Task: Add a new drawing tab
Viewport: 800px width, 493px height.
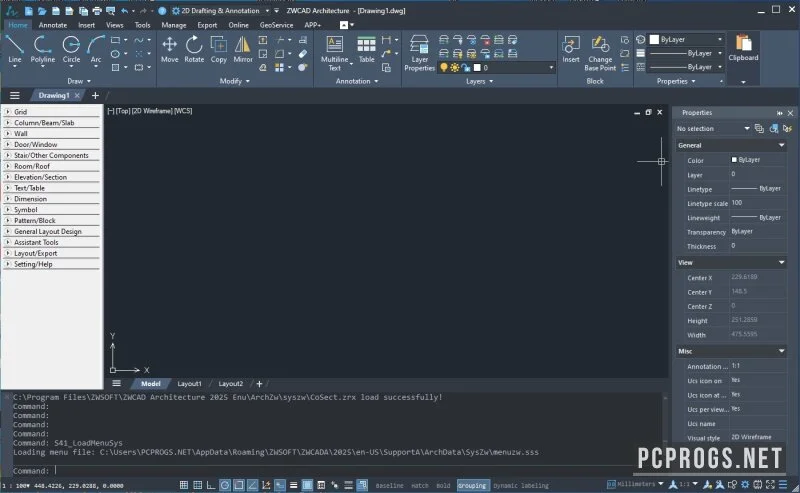Action: pos(95,95)
